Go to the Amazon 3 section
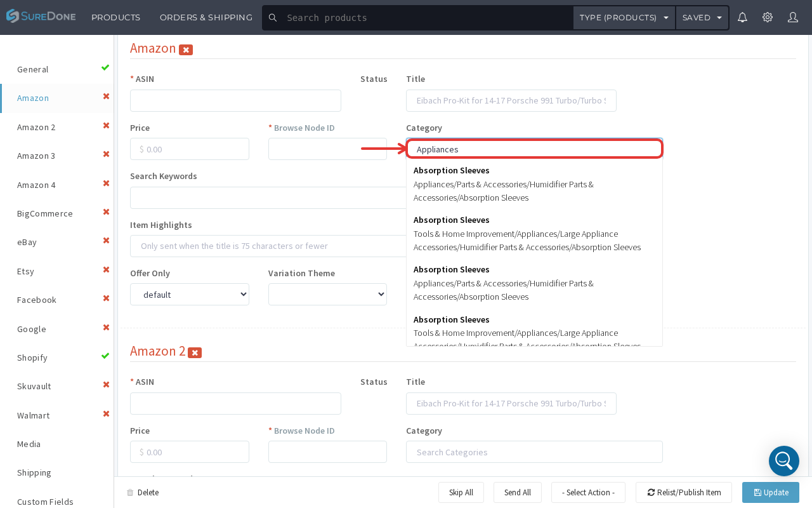Viewport: 812px width, 508px height. pos(36,156)
